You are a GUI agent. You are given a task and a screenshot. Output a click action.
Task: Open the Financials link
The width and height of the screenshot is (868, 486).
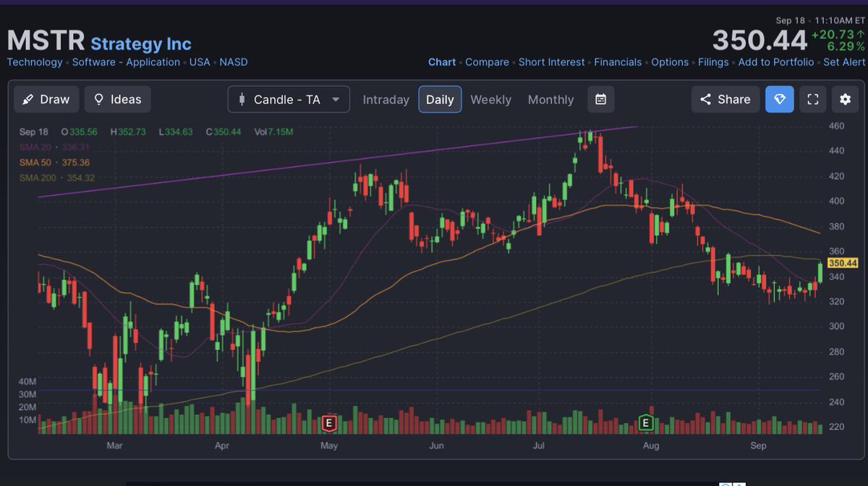coord(618,62)
